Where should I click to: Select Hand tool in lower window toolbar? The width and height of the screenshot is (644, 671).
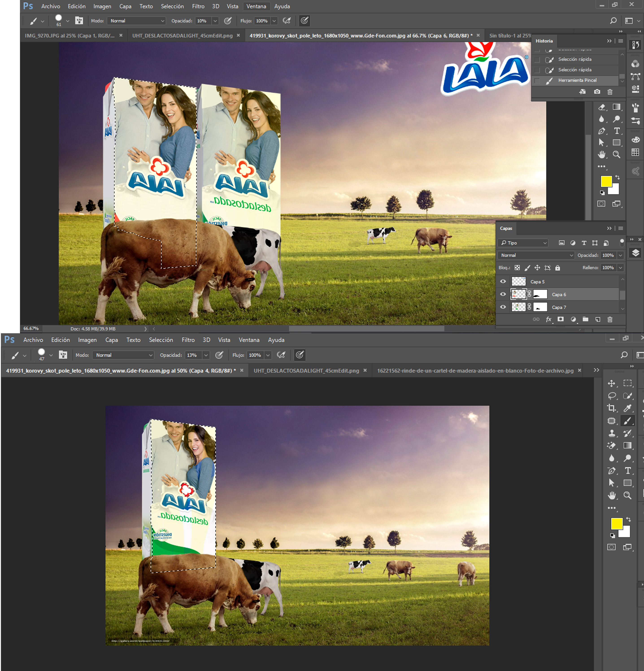pos(611,495)
